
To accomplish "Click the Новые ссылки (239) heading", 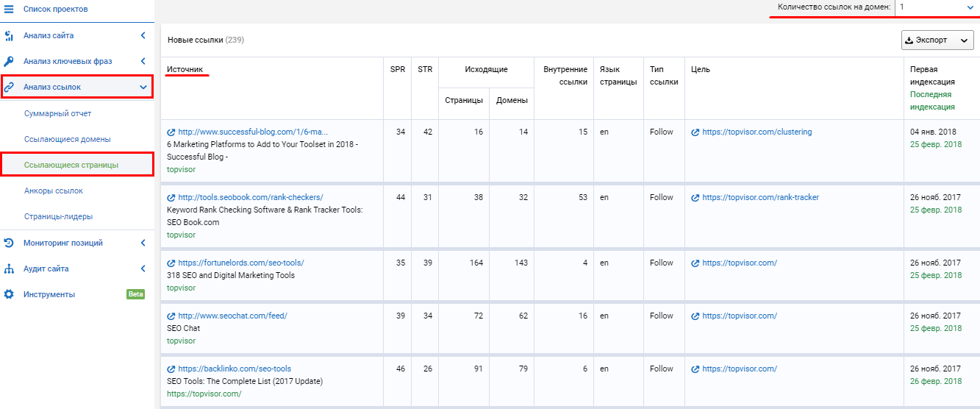I will coord(206,40).
